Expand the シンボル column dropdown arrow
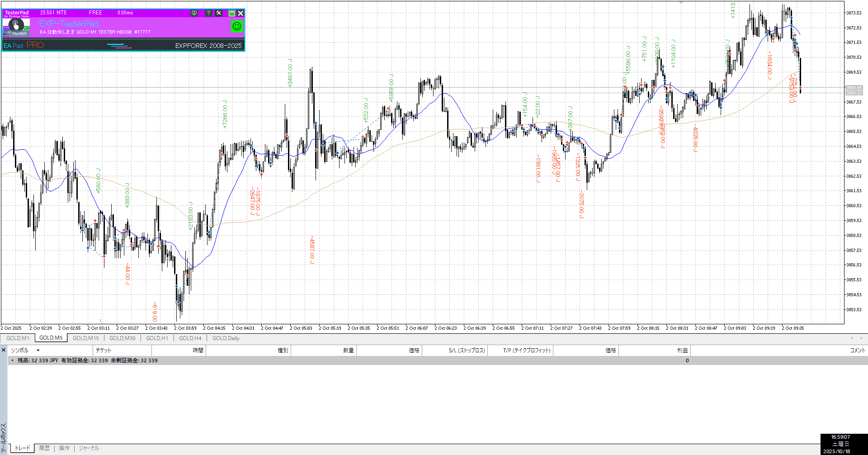The height and width of the screenshot is (455, 868). point(38,351)
